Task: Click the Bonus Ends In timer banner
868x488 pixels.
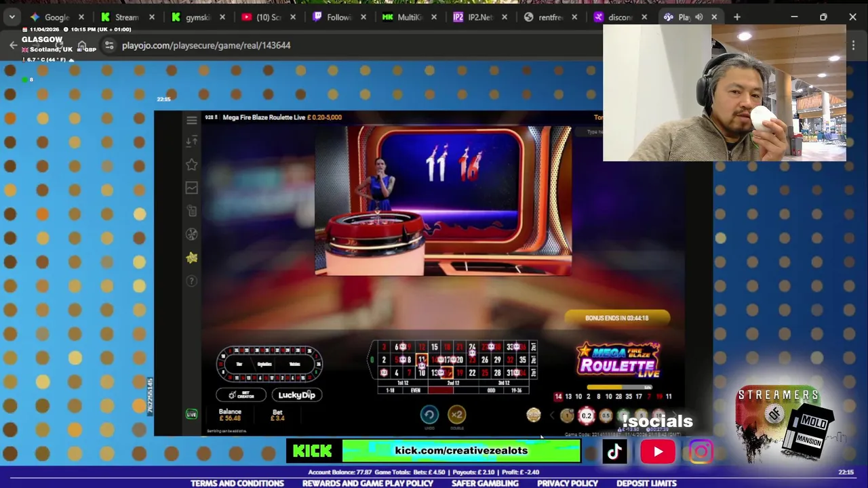Action: click(x=617, y=318)
